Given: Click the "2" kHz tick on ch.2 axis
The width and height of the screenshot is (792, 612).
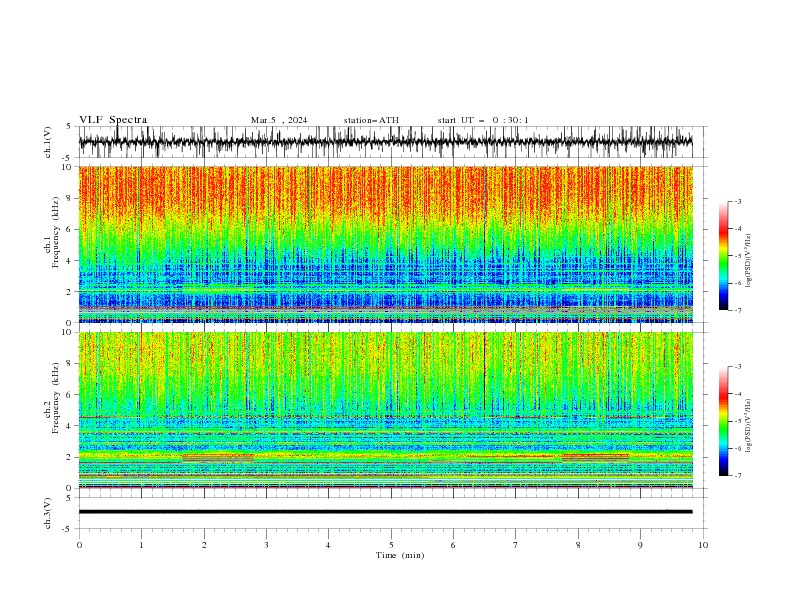Looking at the screenshot, I should (x=70, y=457).
